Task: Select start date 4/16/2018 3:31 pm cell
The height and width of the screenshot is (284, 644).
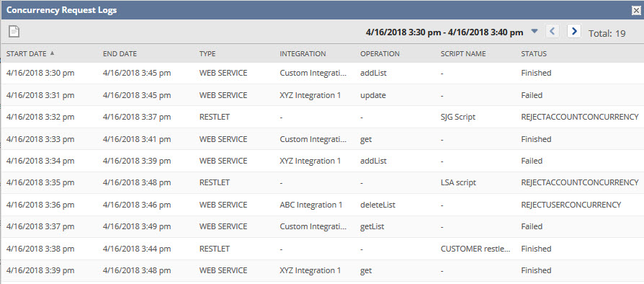Action: tap(40, 95)
